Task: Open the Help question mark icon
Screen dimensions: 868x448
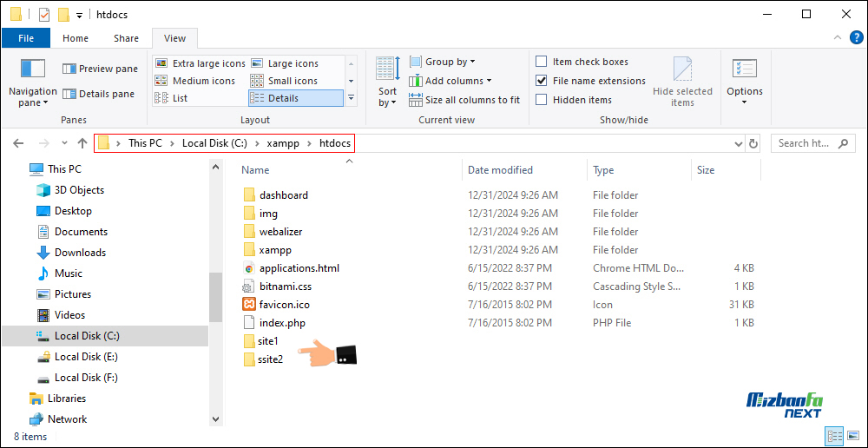Action: pyautogui.click(x=856, y=38)
